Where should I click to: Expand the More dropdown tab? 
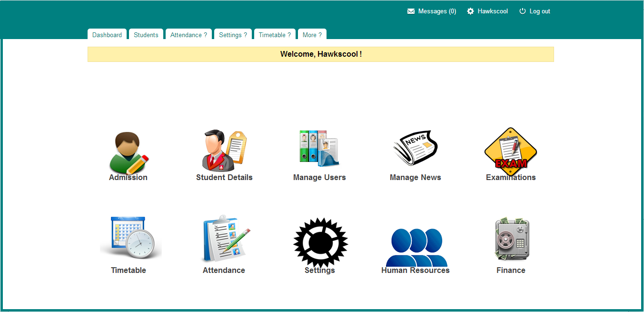pyautogui.click(x=312, y=35)
